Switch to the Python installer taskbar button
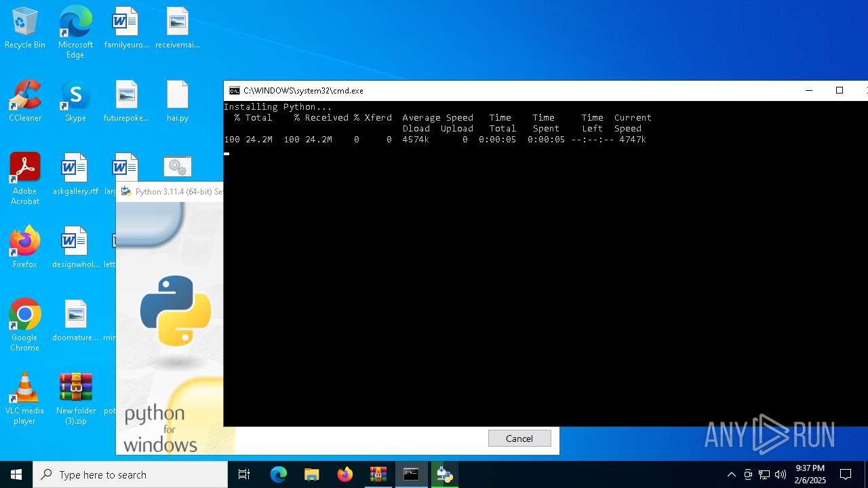The image size is (868, 488). [x=445, y=474]
